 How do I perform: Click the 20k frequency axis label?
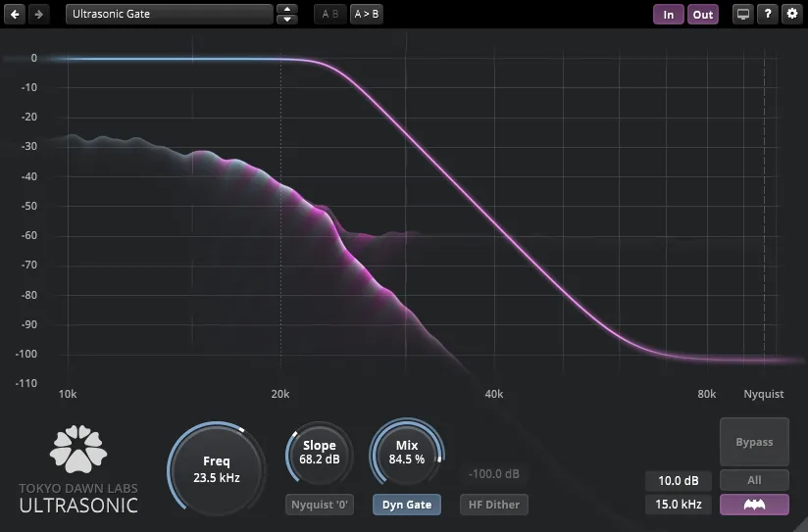(x=280, y=394)
